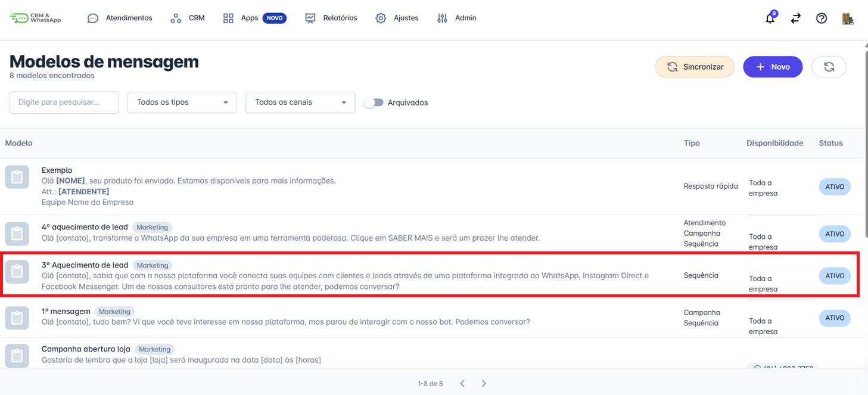The width and height of the screenshot is (868, 395).
Task: Open the help question mark icon
Action: point(822,18)
